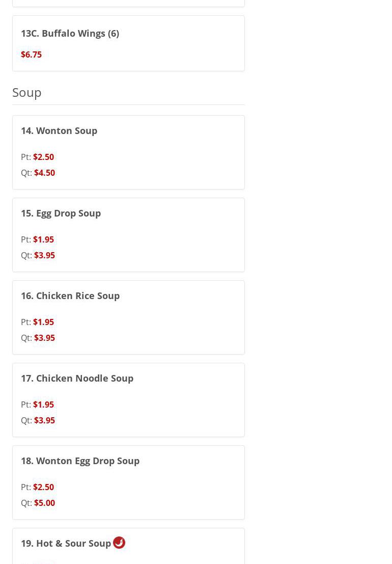Open the 17. Chicken Noodle Soup item
This screenshot has width=392, height=564.
pyautogui.click(x=77, y=378)
